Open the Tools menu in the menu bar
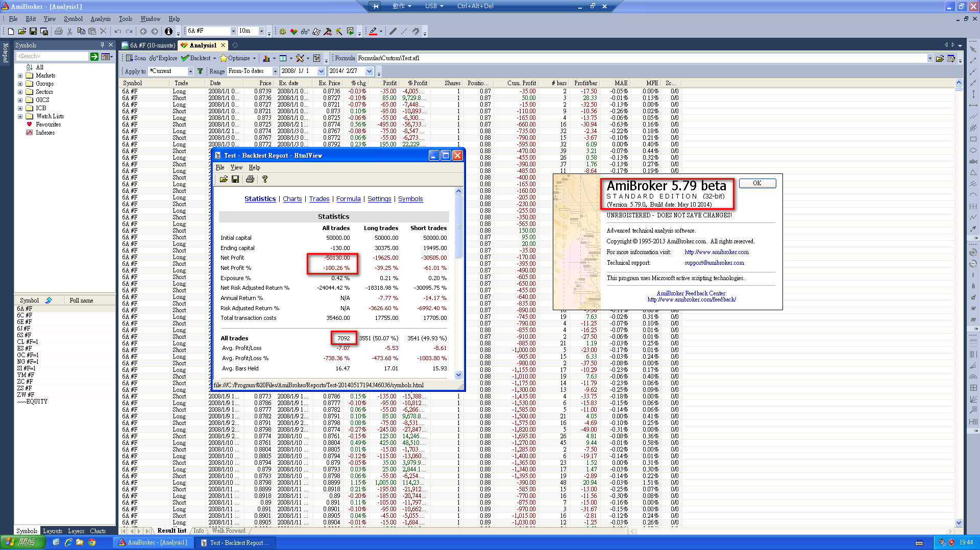Viewport: 980px width, 550px height. pyautogui.click(x=126, y=19)
